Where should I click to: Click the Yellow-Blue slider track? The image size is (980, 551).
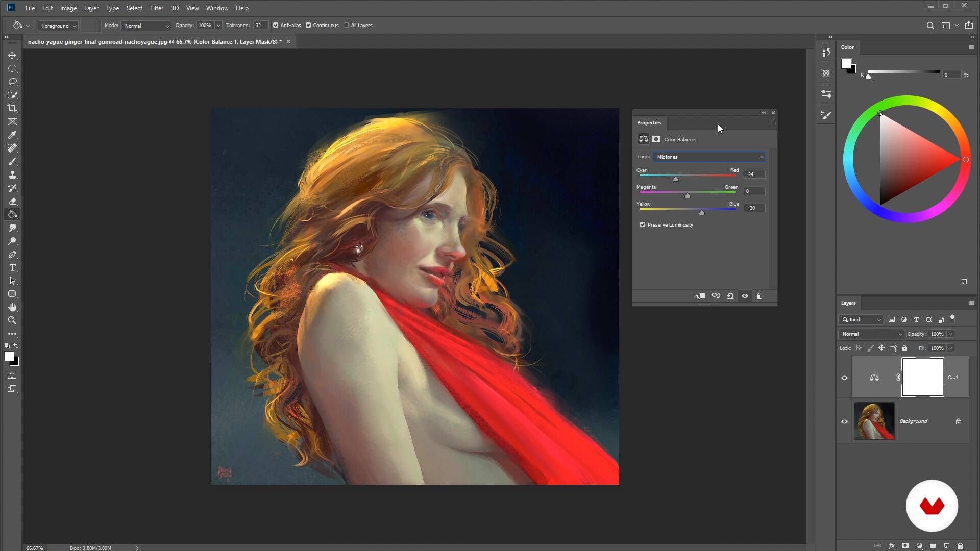(688, 209)
